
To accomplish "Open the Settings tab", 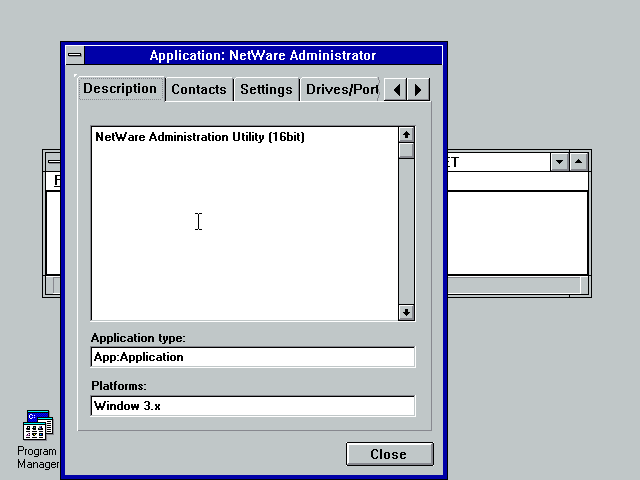I will coord(266,89).
